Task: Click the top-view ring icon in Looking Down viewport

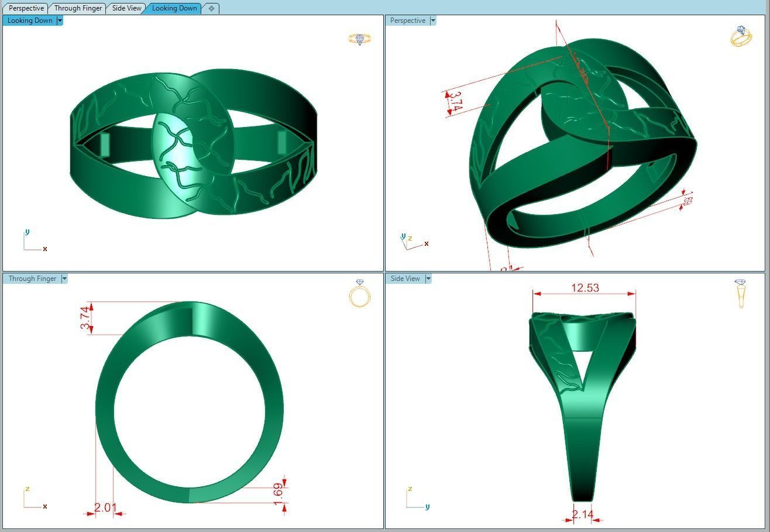Action: coord(360,39)
